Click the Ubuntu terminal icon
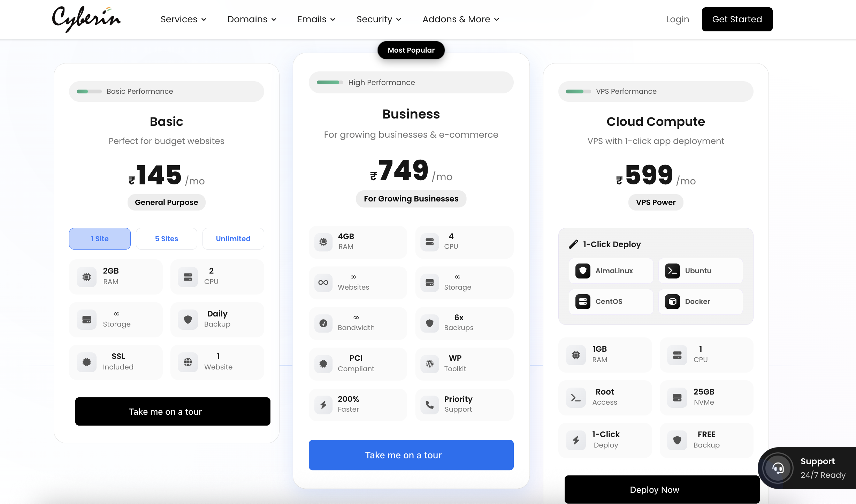Image resolution: width=856 pixels, height=504 pixels. point(672,271)
